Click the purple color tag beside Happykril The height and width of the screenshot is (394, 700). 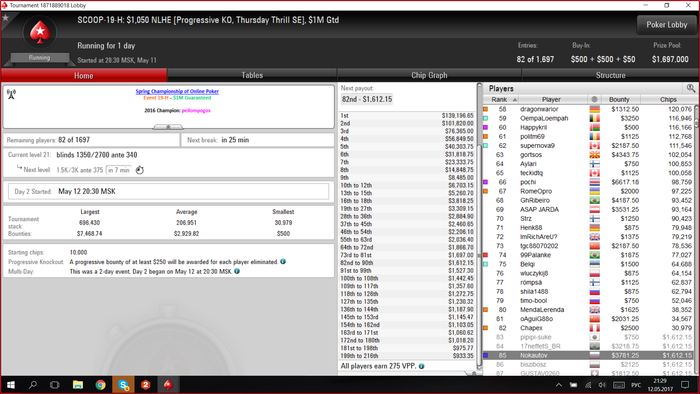click(x=485, y=127)
